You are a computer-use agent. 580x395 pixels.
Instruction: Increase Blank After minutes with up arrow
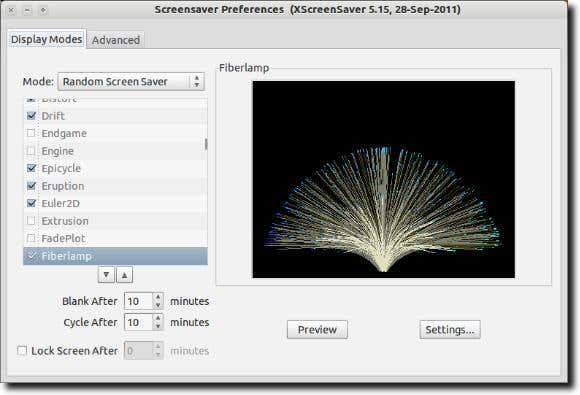pyautogui.click(x=158, y=297)
